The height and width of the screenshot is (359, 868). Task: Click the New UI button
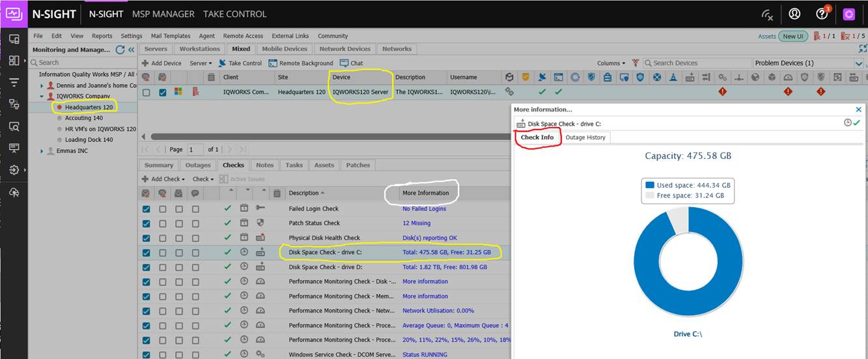click(792, 36)
